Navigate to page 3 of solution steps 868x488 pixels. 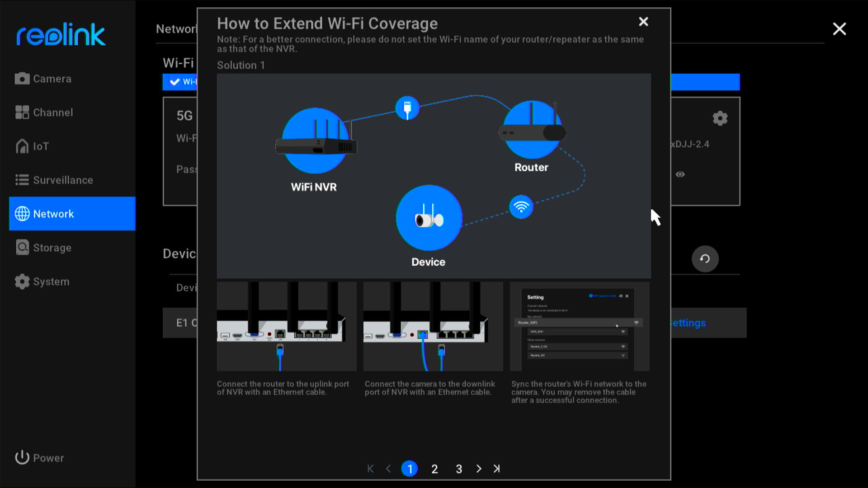coord(458,469)
